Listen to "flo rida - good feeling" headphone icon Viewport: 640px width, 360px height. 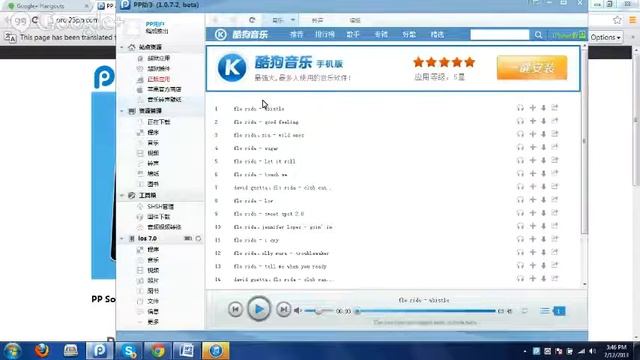[520, 121]
